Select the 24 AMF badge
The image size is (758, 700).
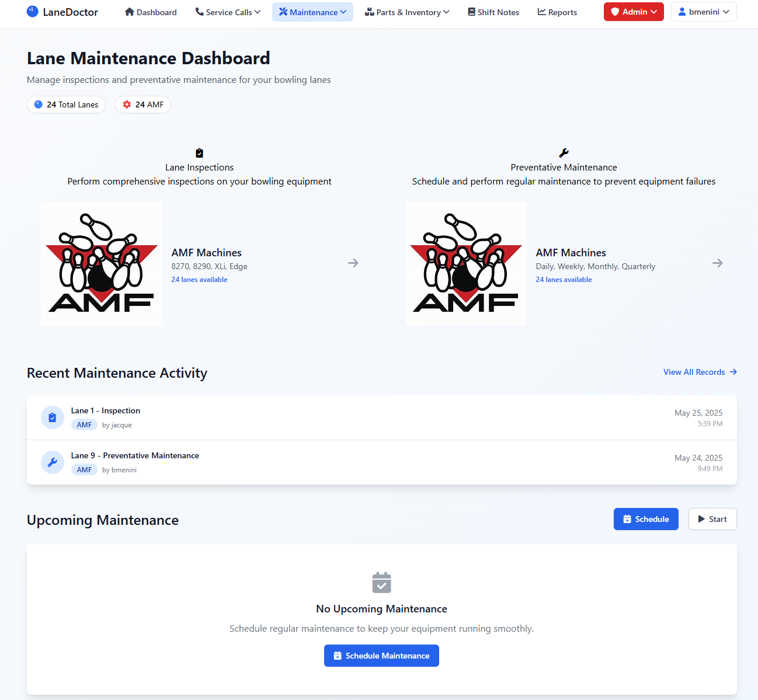(143, 105)
